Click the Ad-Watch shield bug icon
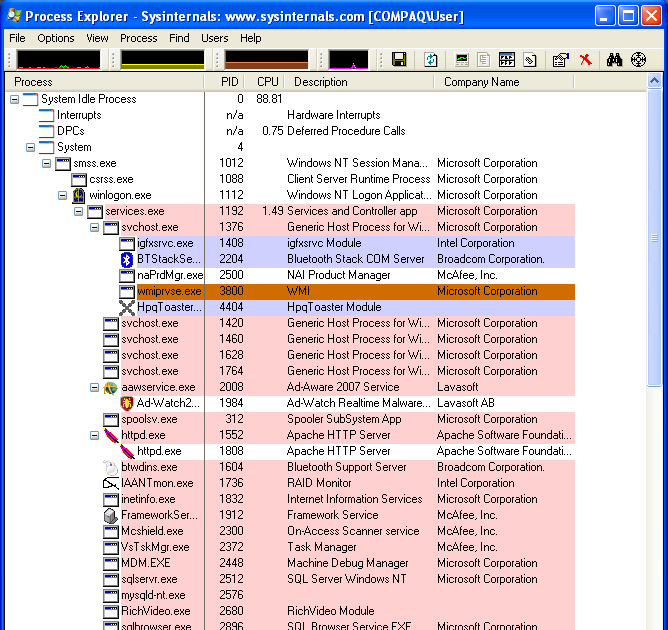 (x=127, y=403)
